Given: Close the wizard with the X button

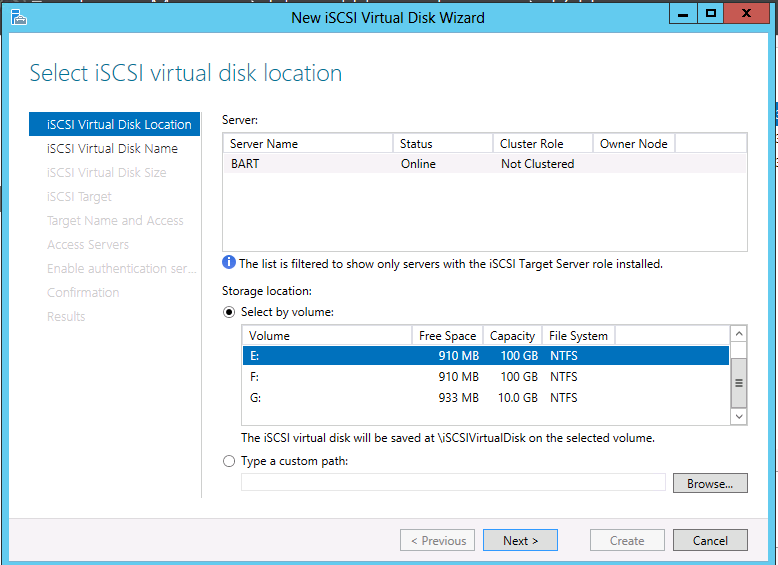Looking at the screenshot, I should click(746, 13).
